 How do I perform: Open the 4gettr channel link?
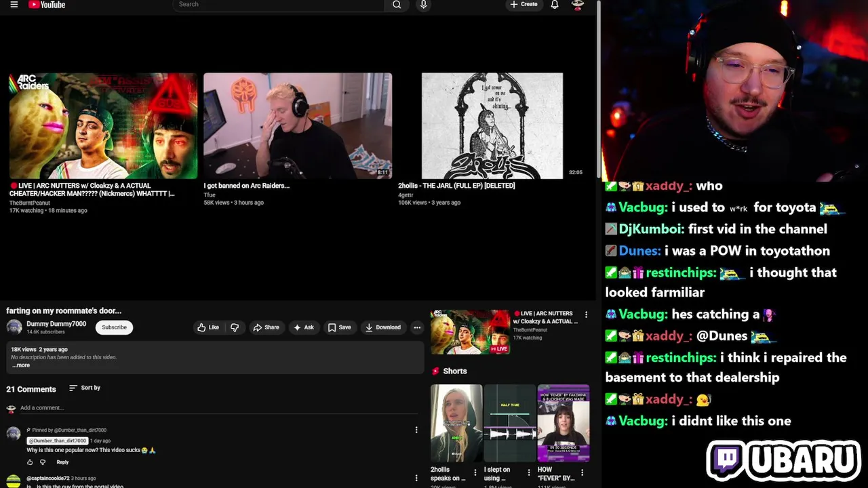click(406, 195)
